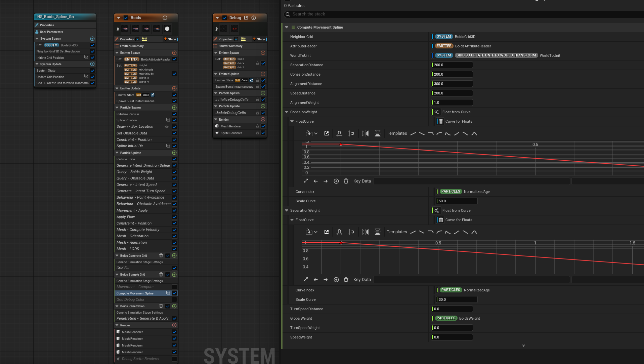Collapse the Compute Movement Spline section
The width and height of the screenshot is (644, 364).
(x=287, y=27)
